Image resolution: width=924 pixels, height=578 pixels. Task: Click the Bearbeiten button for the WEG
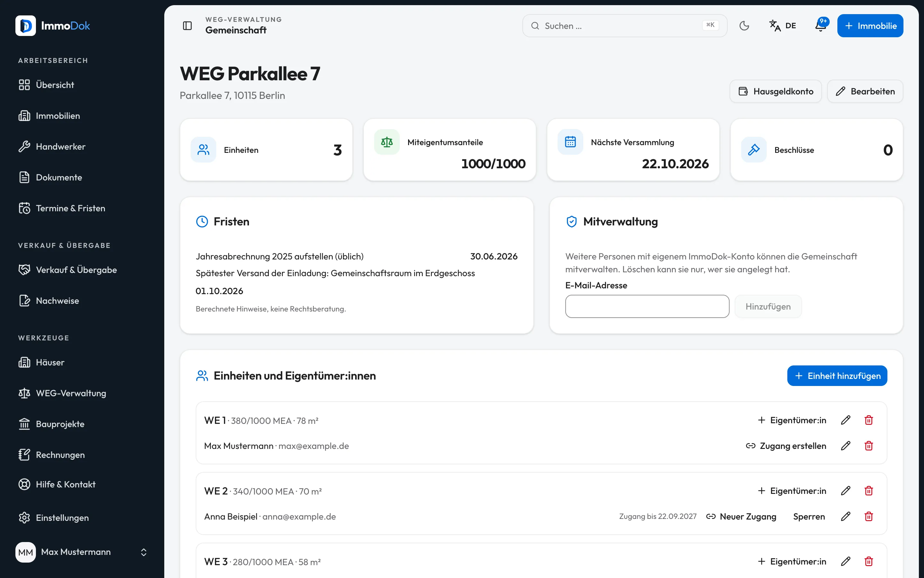click(865, 92)
